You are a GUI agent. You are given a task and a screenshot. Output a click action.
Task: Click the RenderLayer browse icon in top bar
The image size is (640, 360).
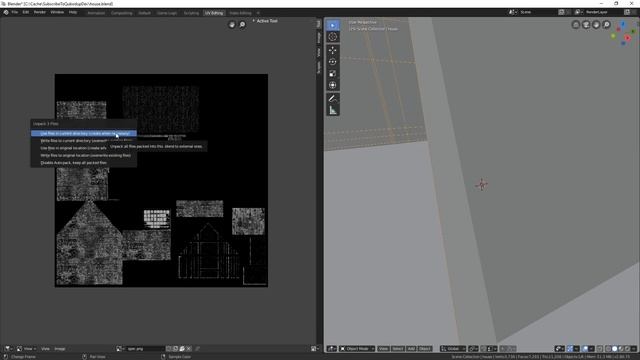578,12
